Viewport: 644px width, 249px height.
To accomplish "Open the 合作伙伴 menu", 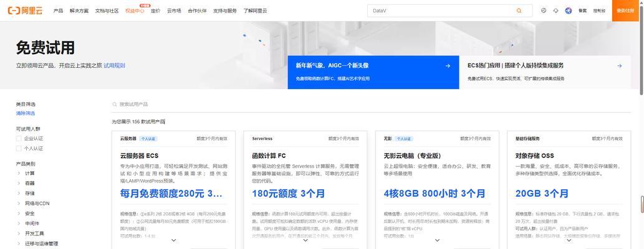I will point(197,11).
